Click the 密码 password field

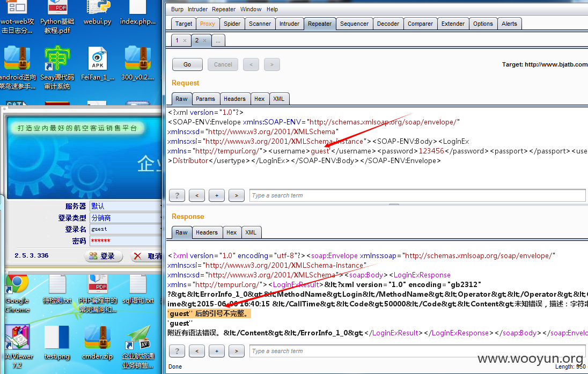pyautogui.click(x=126, y=240)
